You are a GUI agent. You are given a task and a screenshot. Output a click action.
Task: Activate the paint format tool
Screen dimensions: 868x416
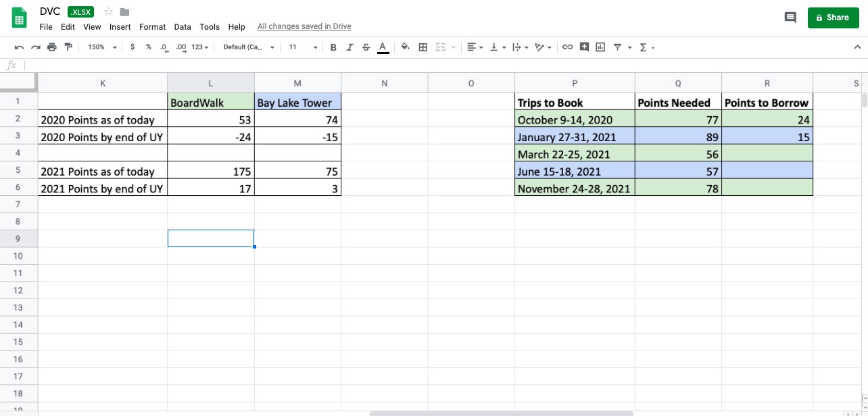[x=68, y=47]
